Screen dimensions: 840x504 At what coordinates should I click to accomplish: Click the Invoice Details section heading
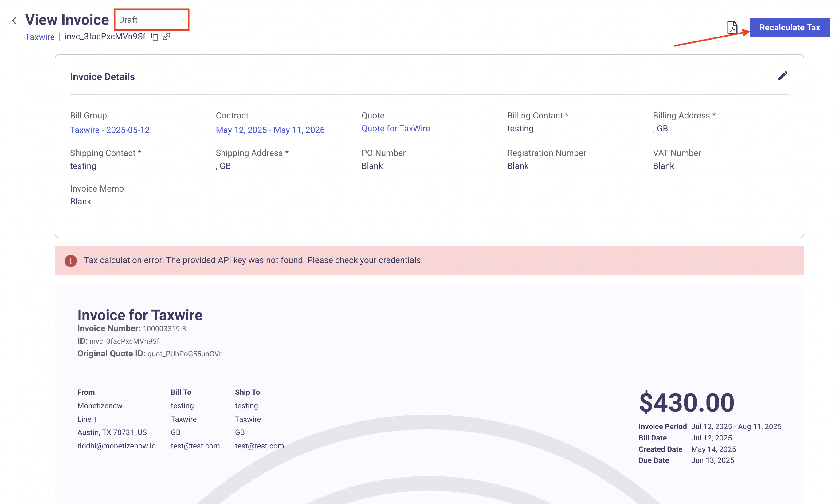tap(102, 77)
